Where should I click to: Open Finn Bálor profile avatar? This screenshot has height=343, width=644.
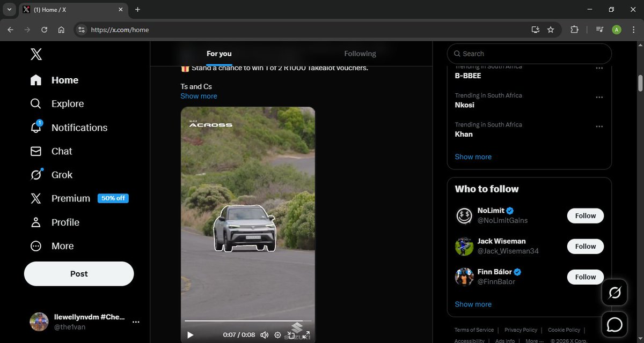point(464,277)
